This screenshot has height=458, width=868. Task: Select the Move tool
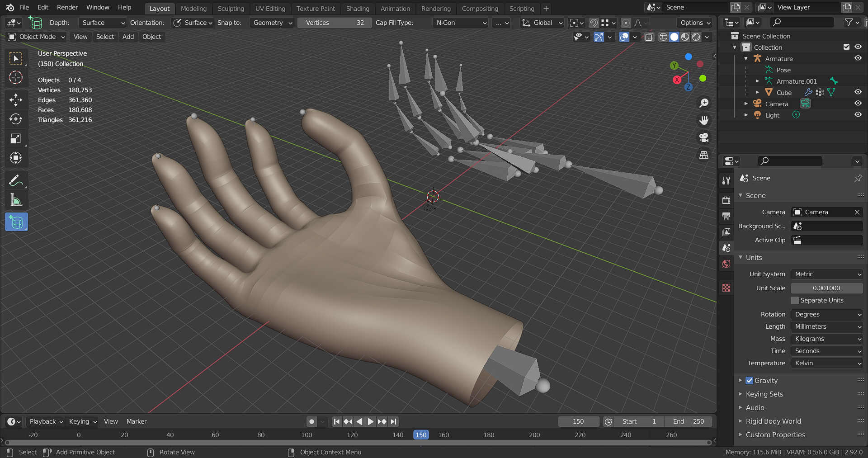point(16,100)
